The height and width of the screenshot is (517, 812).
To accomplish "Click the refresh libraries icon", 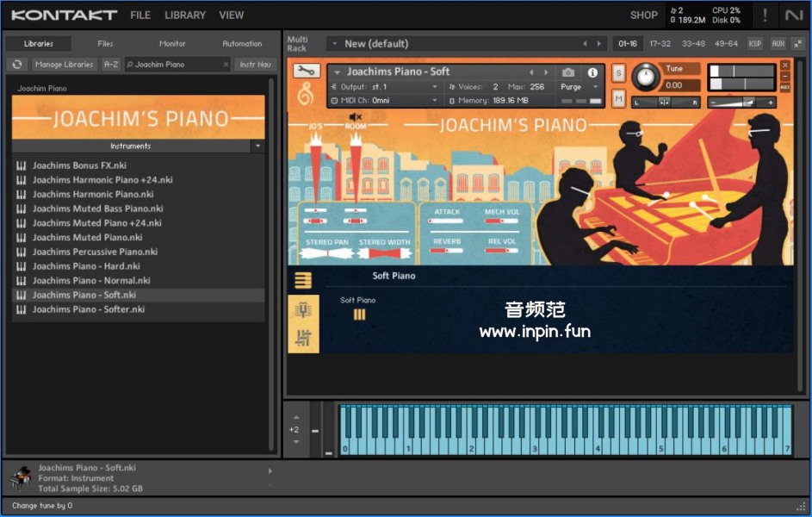I will pyautogui.click(x=16, y=65).
